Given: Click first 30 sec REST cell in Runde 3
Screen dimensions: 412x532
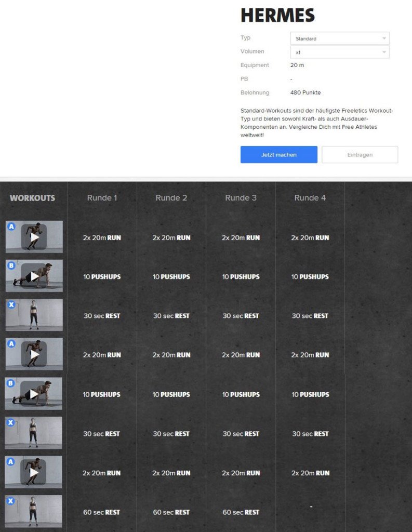Looking at the screenshot, I should (241, 316).
